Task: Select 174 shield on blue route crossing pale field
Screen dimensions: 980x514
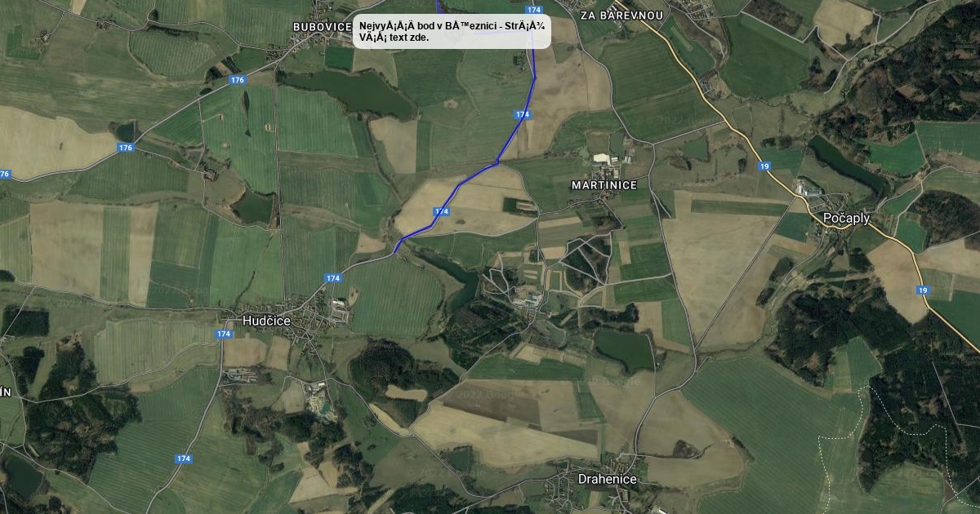Action: coord(441,211)
